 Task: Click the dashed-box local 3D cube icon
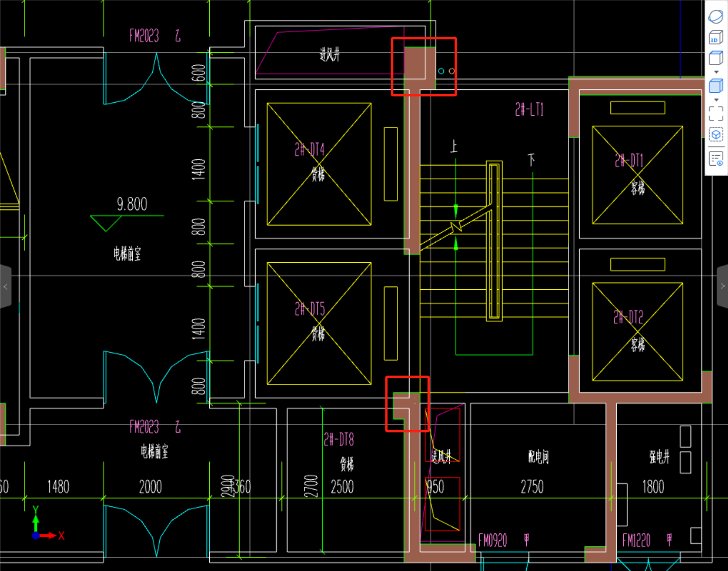click(716, 135)
